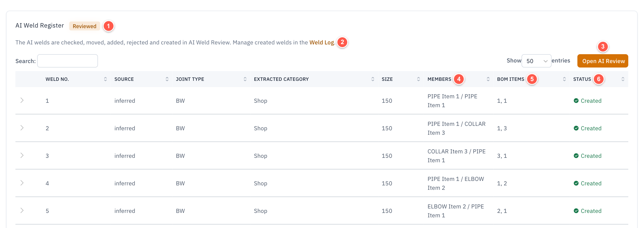The width and height of the screenshot is (644, 228).
Task: Open the Weld Log link
Action: pos(322,42)
